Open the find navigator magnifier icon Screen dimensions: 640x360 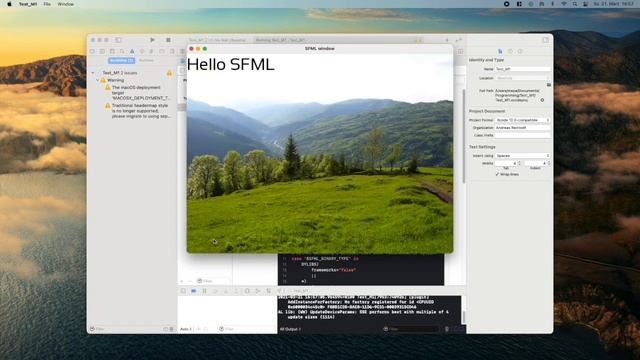[122, 51]
